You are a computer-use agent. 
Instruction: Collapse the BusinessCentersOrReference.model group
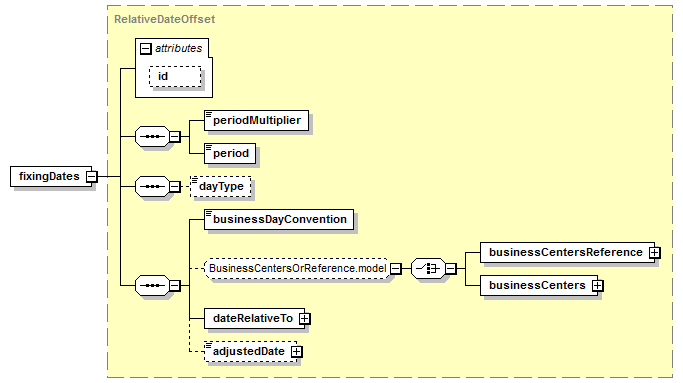pos(396,269)
